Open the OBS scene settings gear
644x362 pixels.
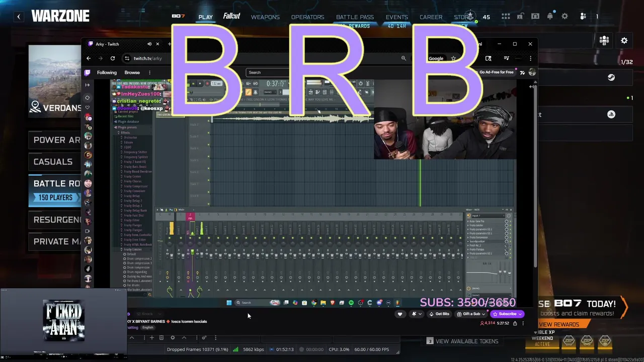173,338
